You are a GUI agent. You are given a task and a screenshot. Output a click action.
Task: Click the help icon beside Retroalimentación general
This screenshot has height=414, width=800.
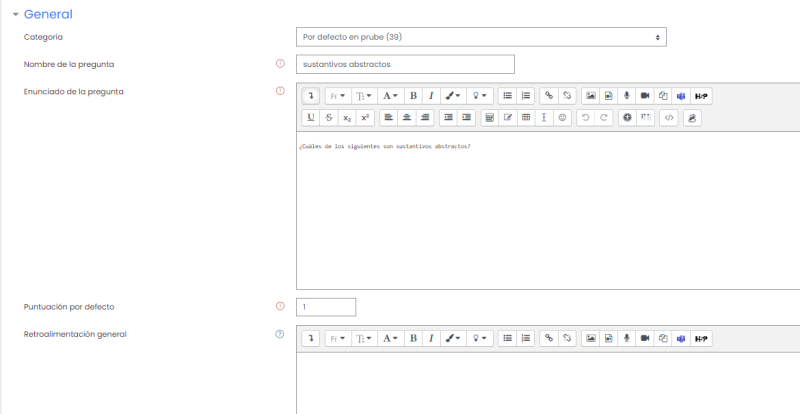pyautogui.click(x=280, y=334)
